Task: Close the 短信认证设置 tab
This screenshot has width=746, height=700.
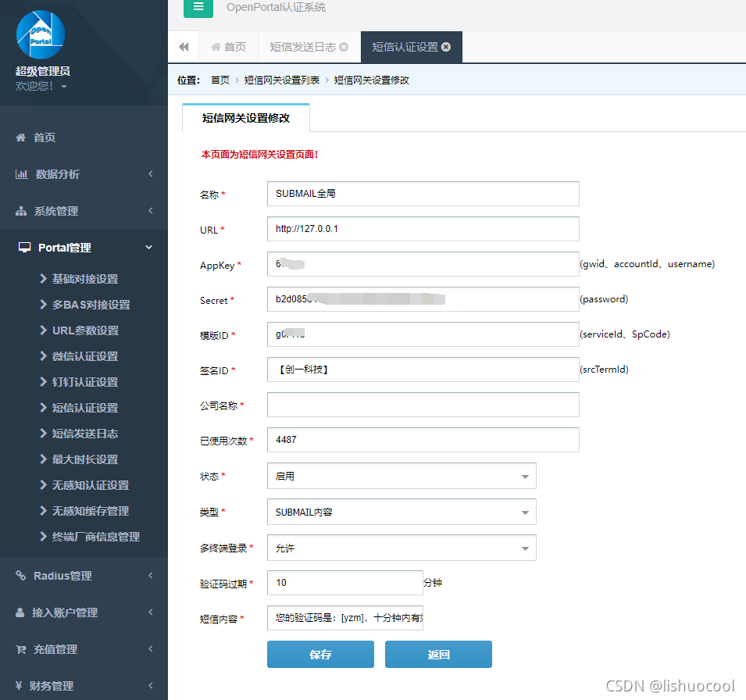Action: tap(446, 47)
